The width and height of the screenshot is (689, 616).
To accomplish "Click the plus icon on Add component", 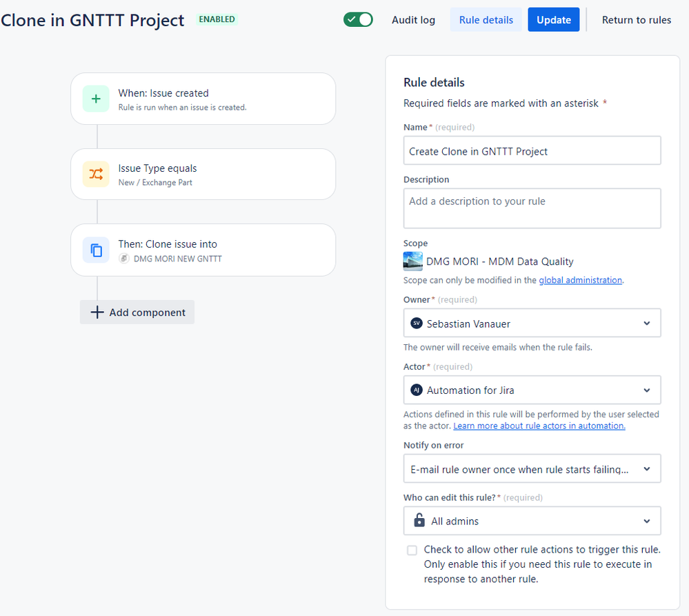I will click(97, 312).
